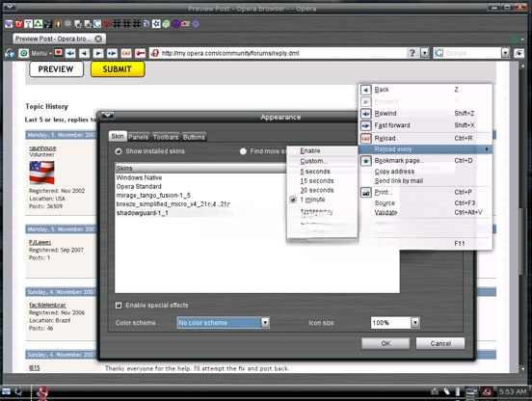Select the Show installed skins radio button

pyautogui.click(x=119, y=151)
